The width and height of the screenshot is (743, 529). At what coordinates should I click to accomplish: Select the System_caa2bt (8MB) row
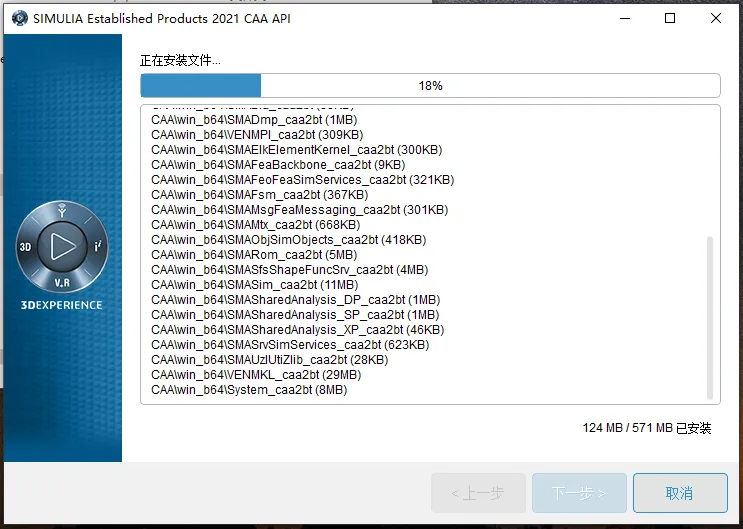point(249,390)
